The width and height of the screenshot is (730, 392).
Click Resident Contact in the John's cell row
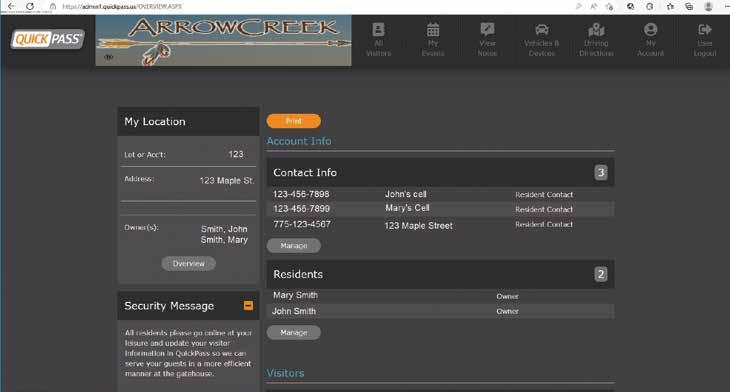point(544,195)
